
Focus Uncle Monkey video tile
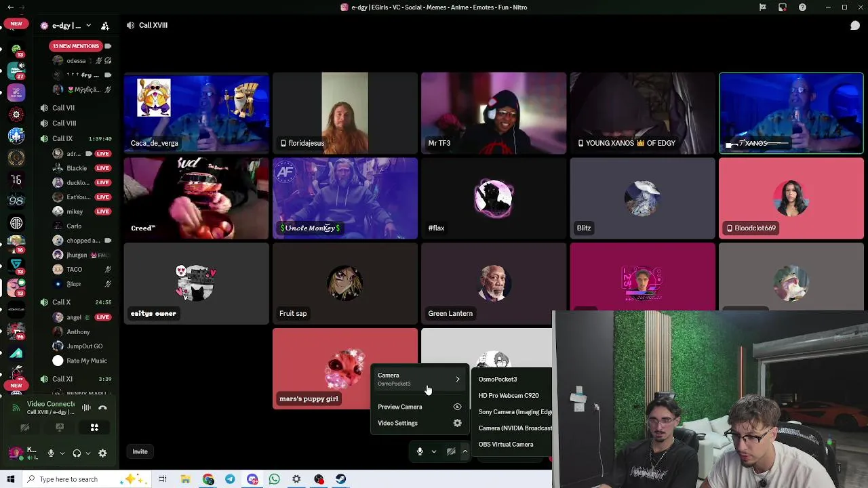point(344,199)
